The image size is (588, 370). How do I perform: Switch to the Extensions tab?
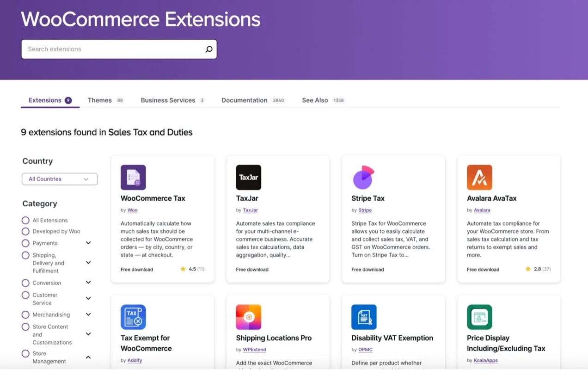point(50,100)
